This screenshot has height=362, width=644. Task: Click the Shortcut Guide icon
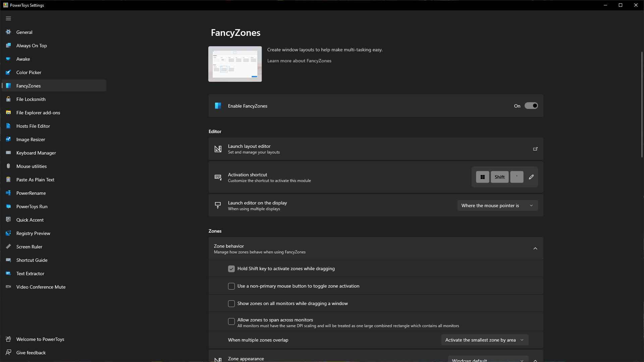pos(8,260)
